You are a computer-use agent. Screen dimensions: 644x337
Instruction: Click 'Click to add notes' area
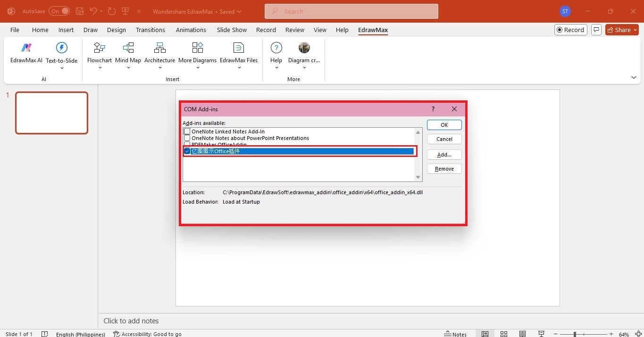pyautogui.click(x=131, y=321)
